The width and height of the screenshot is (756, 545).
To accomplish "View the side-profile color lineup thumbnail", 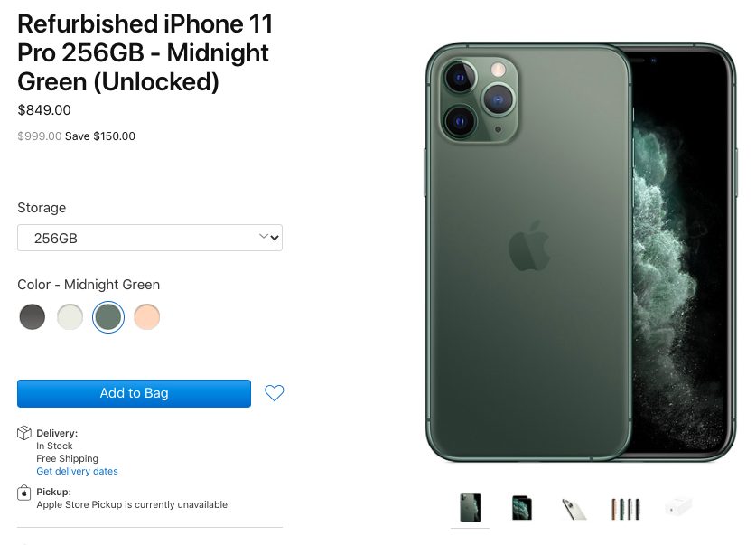I will tap(625, 509).
